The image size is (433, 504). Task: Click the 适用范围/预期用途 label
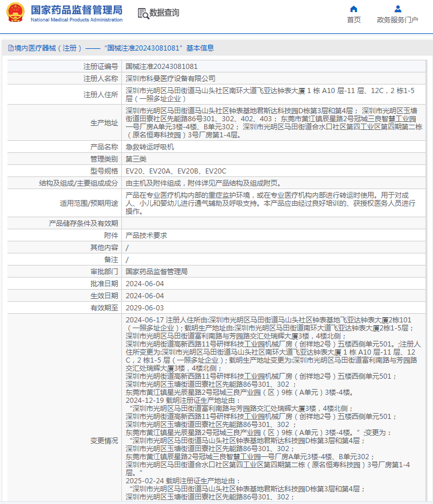click(89, 203)
